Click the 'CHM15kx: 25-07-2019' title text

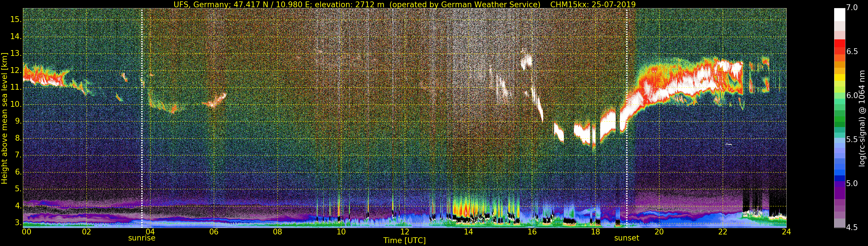tap(593, 4)
